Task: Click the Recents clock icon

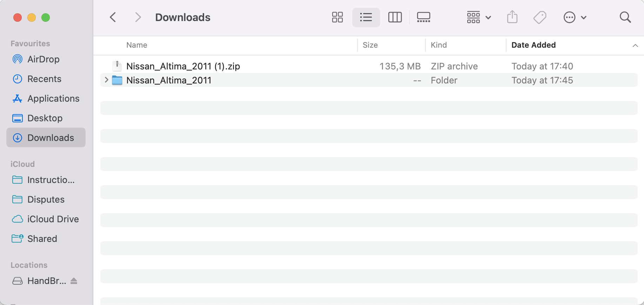Action: tap(18, 79)
